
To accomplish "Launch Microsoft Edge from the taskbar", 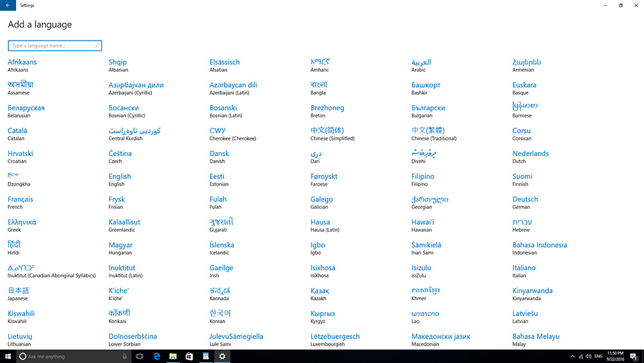I will (156, 356).
